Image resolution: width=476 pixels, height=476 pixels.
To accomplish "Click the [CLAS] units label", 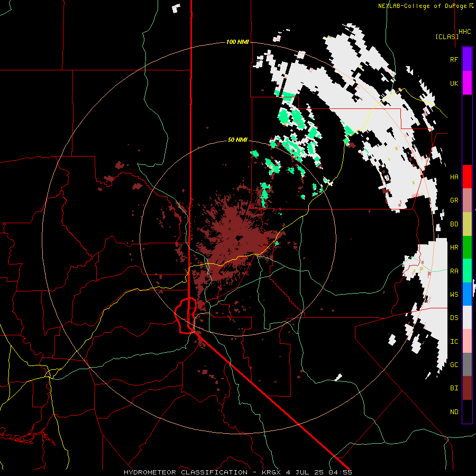I will [x=447, y=36].
